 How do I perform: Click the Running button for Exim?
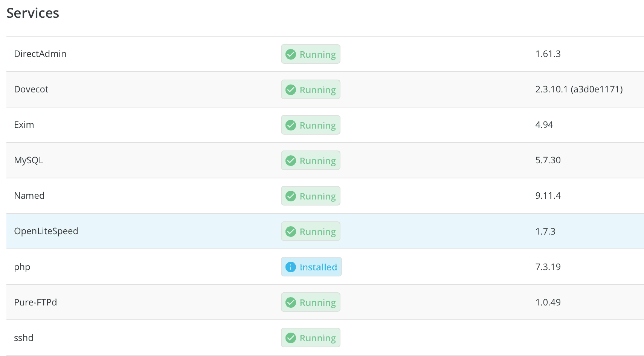310,125
